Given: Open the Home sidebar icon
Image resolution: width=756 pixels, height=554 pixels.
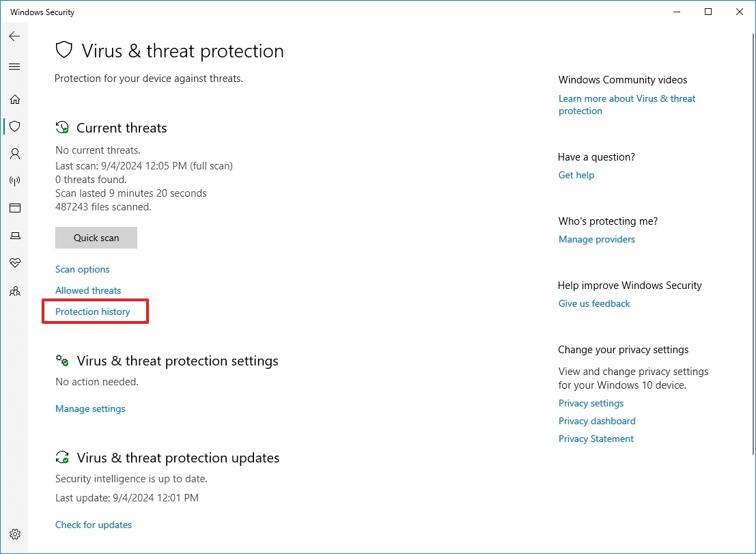Looking at the screenshot, I should pyautogui.click(x=15, y=99).
